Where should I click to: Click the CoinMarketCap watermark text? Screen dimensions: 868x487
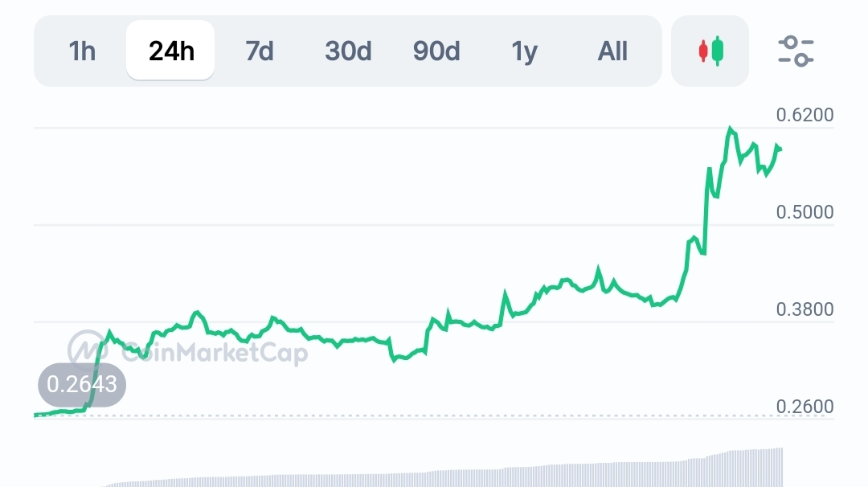[x=214, y=351]
